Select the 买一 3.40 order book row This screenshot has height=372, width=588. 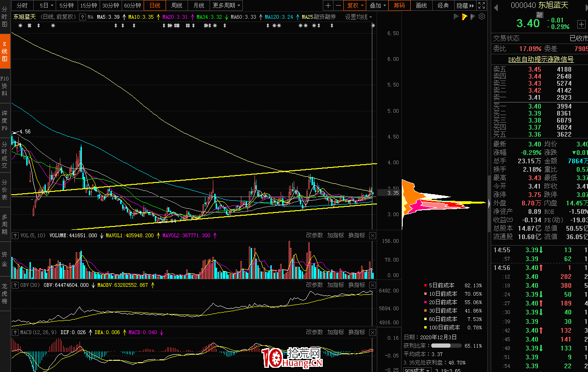539,107
